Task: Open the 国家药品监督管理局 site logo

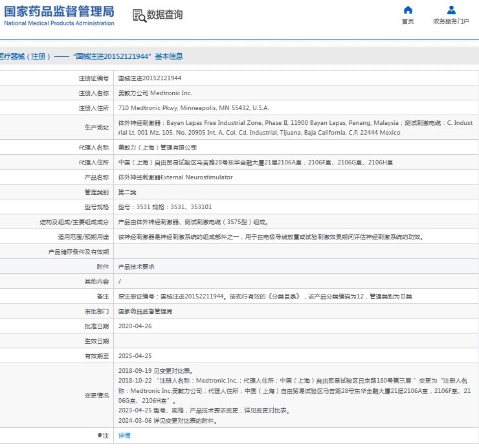Action: pos(59,16)
